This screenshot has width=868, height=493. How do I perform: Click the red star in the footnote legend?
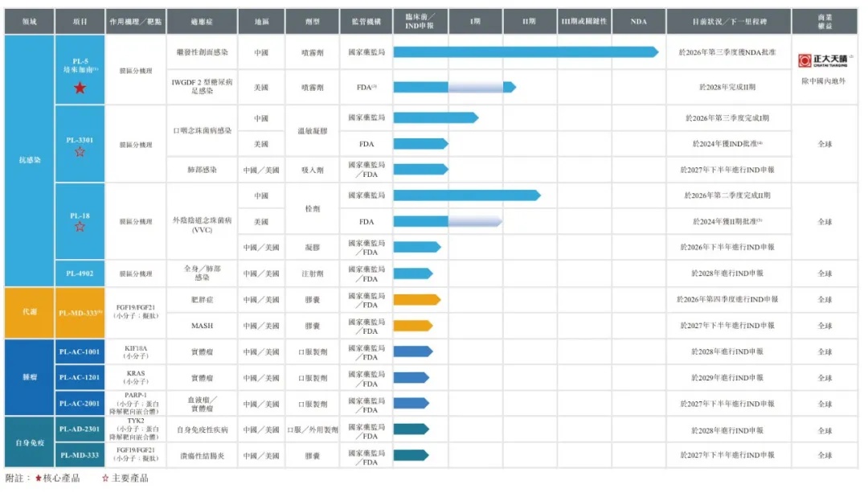[x=39, y=478]
